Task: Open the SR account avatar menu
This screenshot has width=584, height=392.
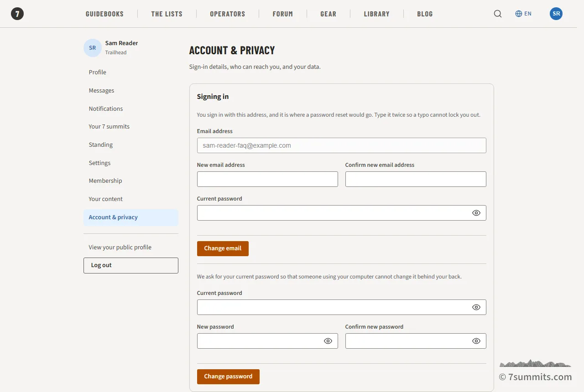Action: pos(556,14)
